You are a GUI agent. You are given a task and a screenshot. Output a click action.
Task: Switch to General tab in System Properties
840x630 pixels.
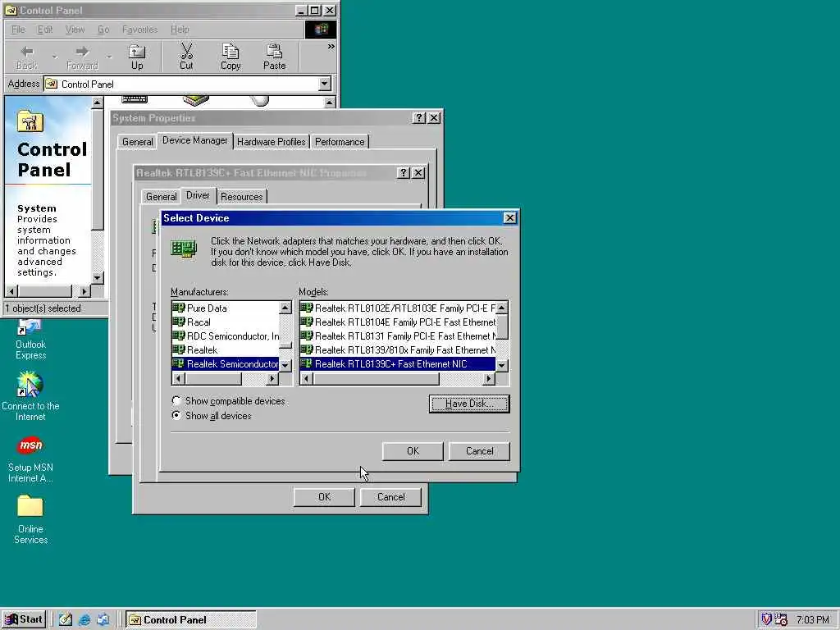[x=138, y=141]
